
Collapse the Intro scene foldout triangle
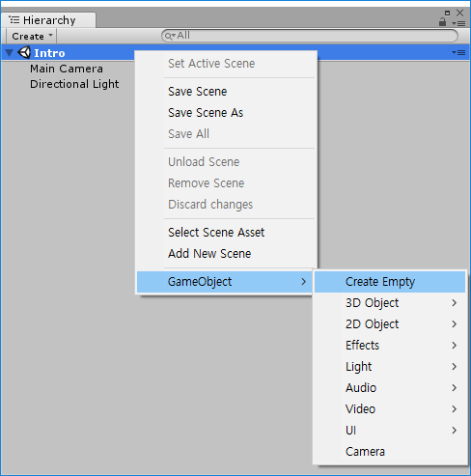[10, 52]
